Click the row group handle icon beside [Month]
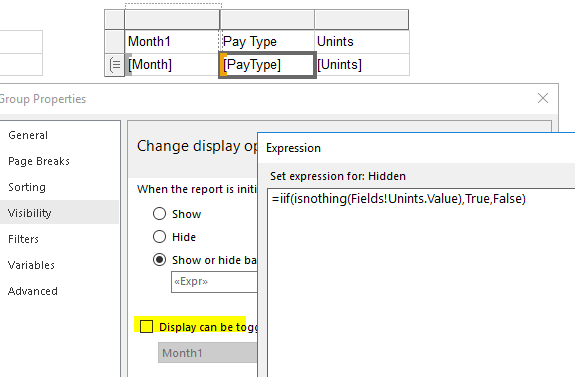The image size is (575, 377). click(x=116, y=65)
